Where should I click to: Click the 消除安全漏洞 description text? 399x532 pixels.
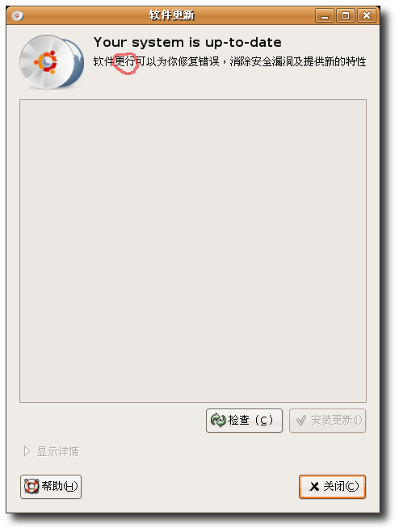(x=262, y=61)
